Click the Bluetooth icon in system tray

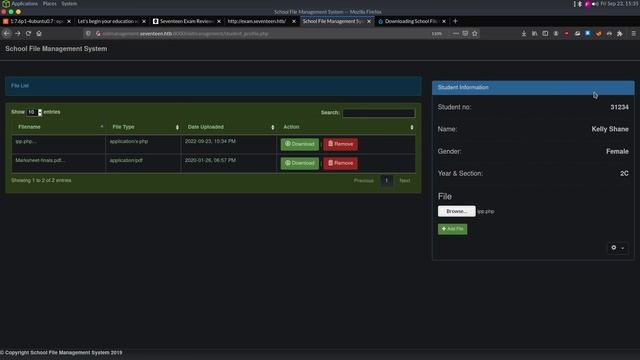point(580,4)
